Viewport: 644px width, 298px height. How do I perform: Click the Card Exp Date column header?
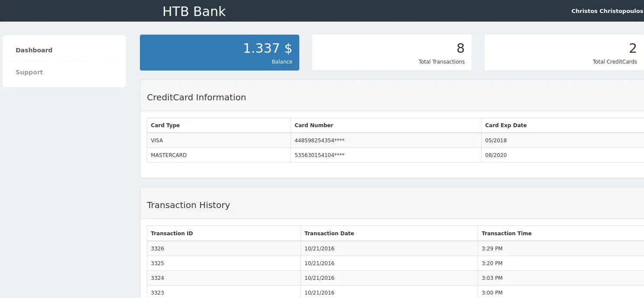(505, 125)
